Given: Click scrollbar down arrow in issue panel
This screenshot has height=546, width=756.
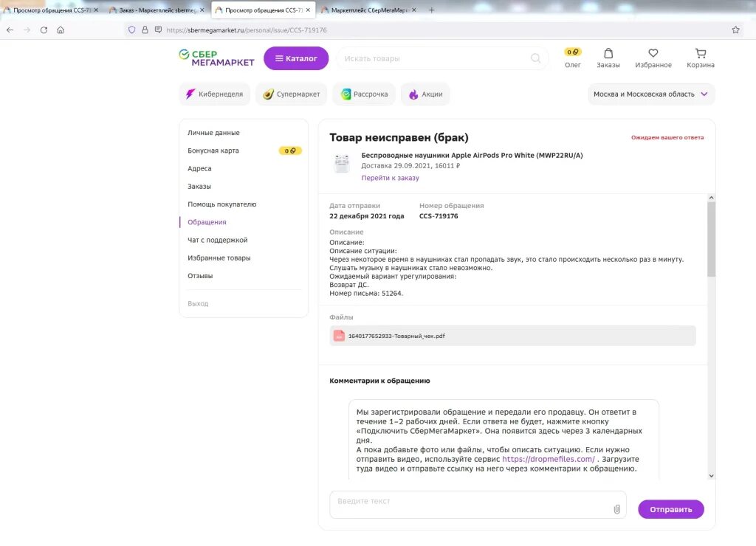Looking at the screenshot, I should click(x=711, y=476).
